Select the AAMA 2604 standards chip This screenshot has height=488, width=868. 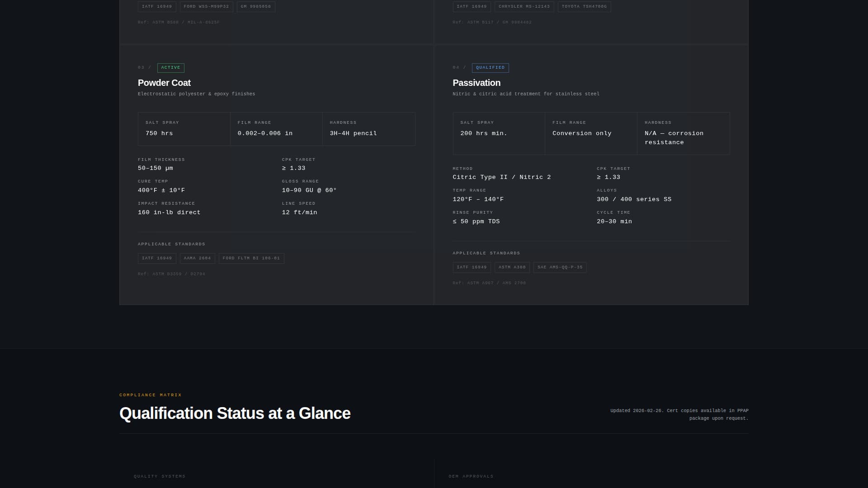[198, 258]
